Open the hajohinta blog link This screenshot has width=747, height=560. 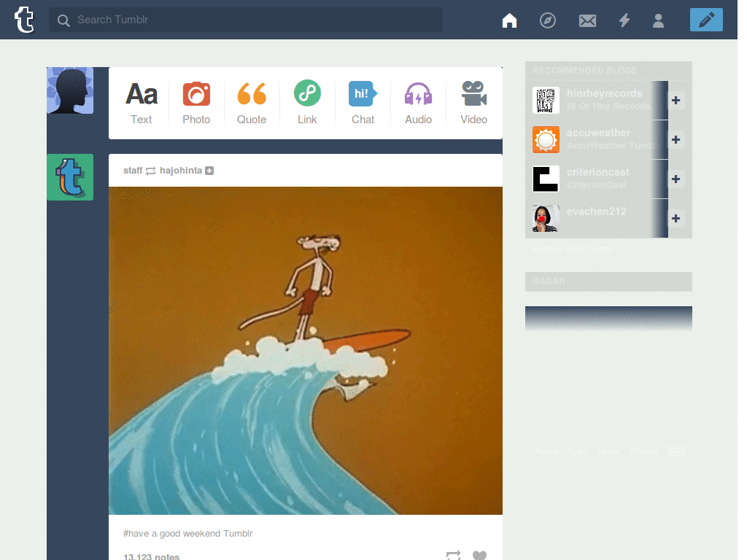(181, 171)
